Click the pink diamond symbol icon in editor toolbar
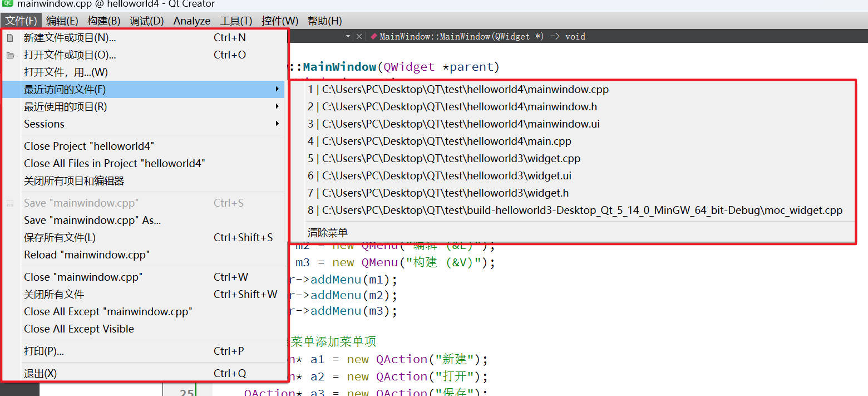Viewport: 868px width, 396px height. (x=374, y=36)
